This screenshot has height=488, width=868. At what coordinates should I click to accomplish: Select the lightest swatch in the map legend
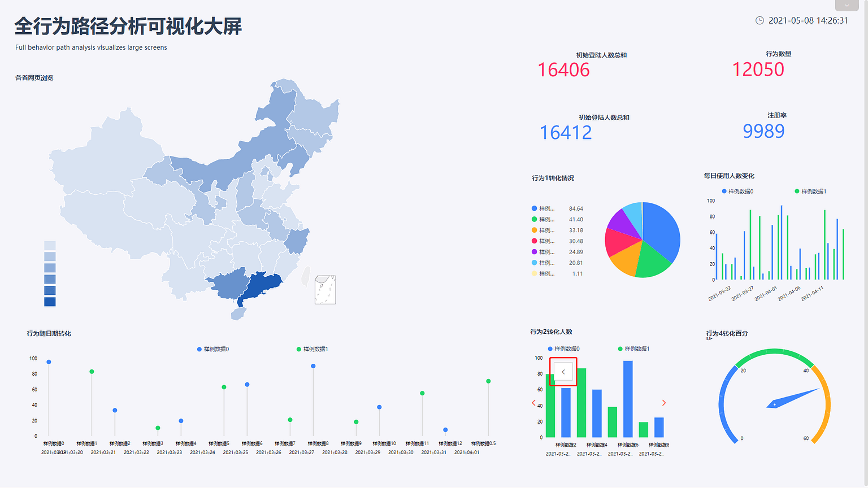[x=50, y=245]
